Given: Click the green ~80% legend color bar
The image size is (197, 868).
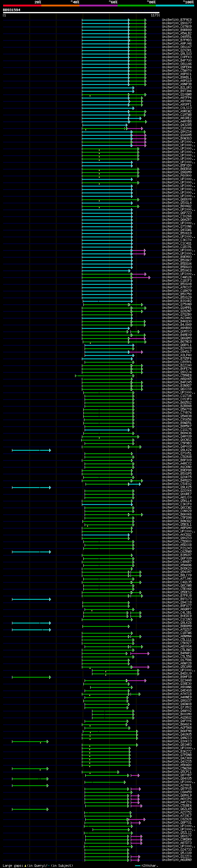Looking at the screenshot, I should point(137,6).
